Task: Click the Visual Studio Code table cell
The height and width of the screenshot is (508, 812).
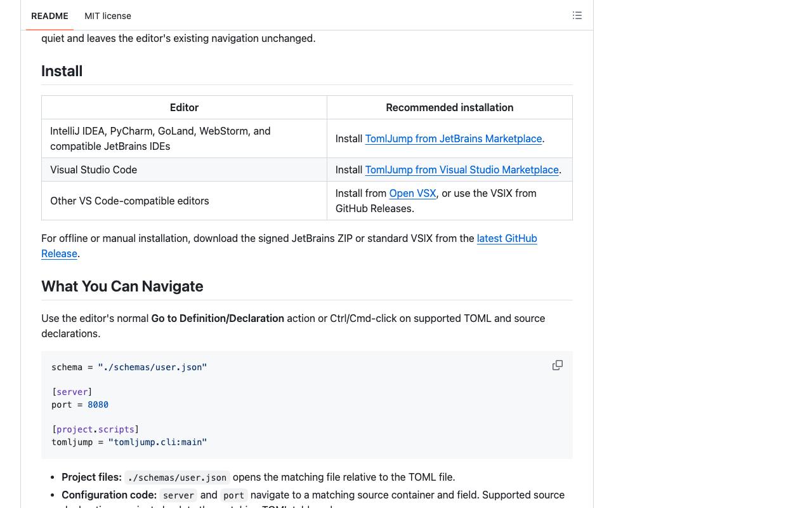Action: point(184,170)
